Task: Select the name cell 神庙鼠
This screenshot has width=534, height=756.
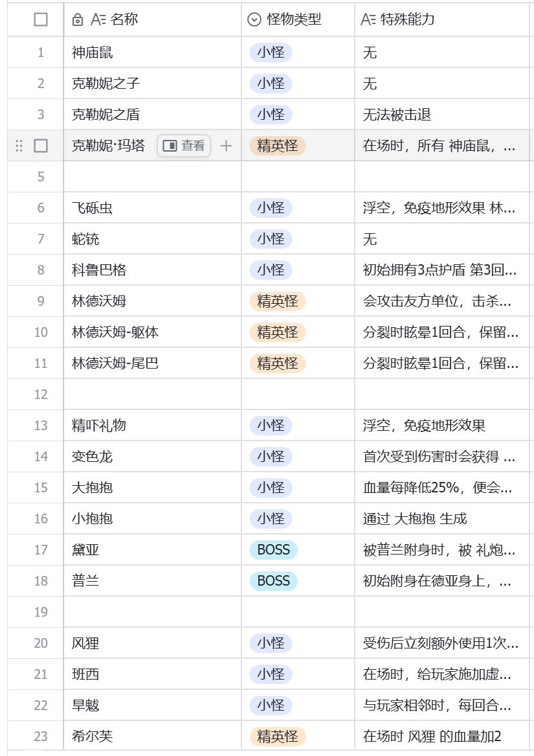Action: (x=152, y=52)
